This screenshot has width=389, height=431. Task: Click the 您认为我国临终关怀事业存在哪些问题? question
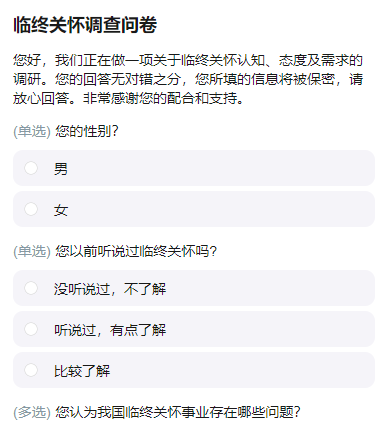tap(178, 412)
